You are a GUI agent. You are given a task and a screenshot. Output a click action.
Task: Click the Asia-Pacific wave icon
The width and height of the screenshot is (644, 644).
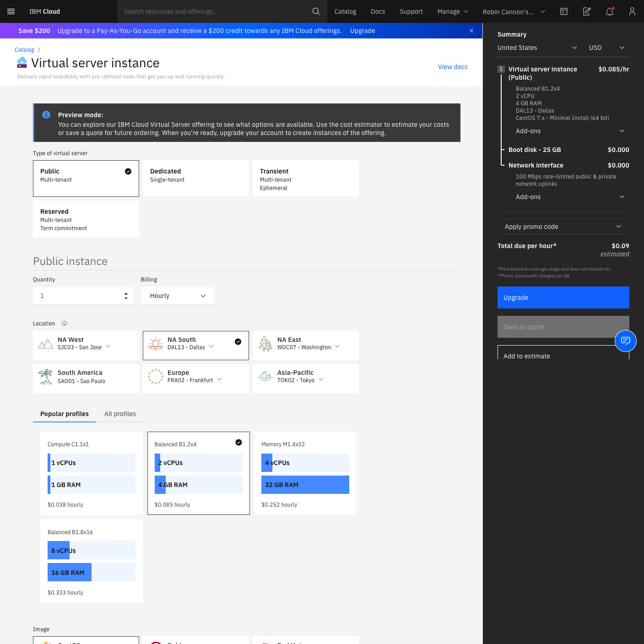pos(265,376)
